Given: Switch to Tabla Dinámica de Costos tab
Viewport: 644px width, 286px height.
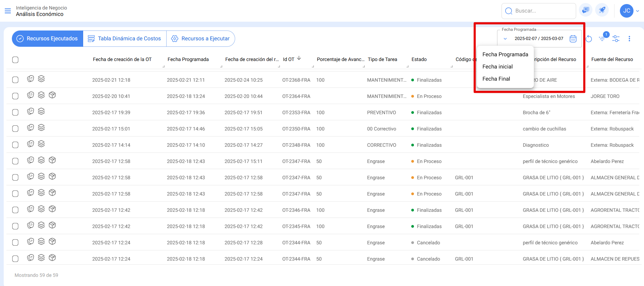Looking at the screenshot, I should tap(125, 39).
